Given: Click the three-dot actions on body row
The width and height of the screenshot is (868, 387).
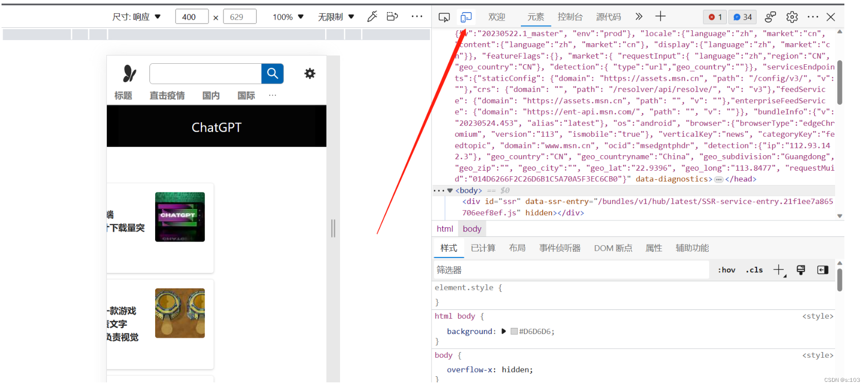Looking at the screenshot, I should tap(439, 191).
